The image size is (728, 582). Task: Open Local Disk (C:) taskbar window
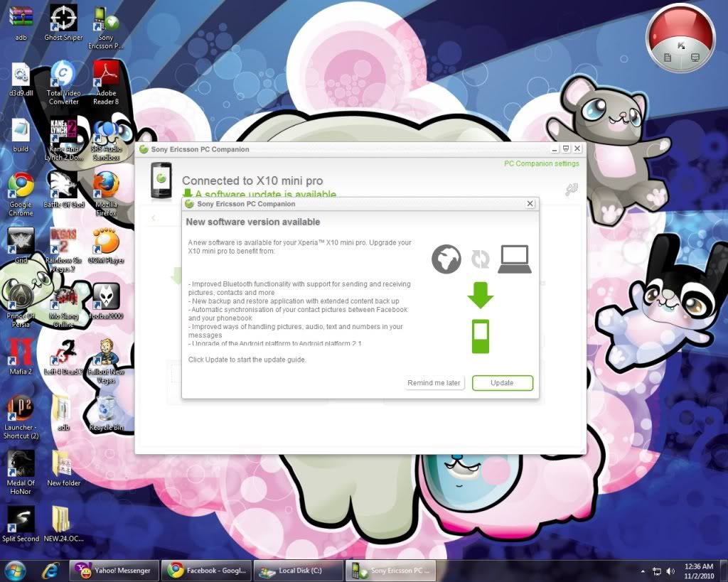point(297,571)
